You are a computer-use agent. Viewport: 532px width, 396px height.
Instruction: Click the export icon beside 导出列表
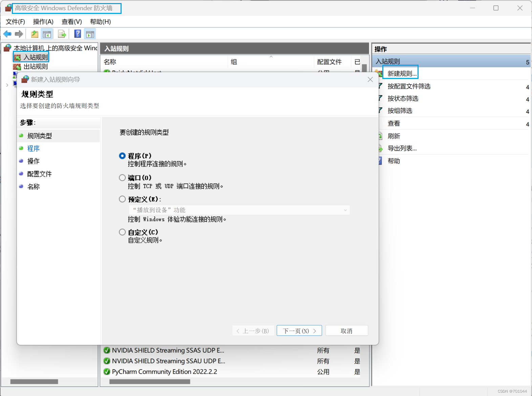[x=381, y=148]
